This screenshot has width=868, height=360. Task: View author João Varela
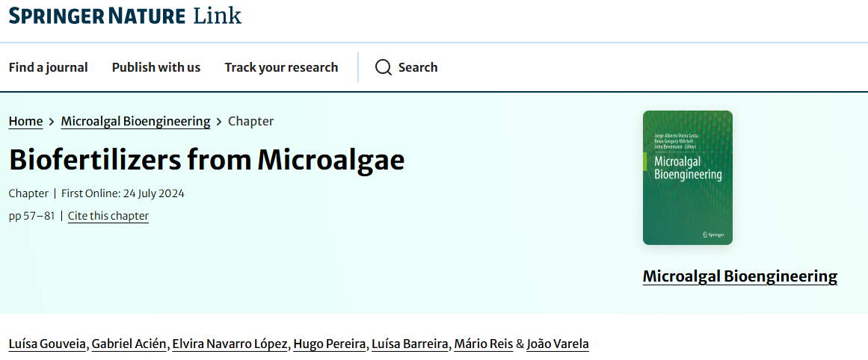pos(558,344)
